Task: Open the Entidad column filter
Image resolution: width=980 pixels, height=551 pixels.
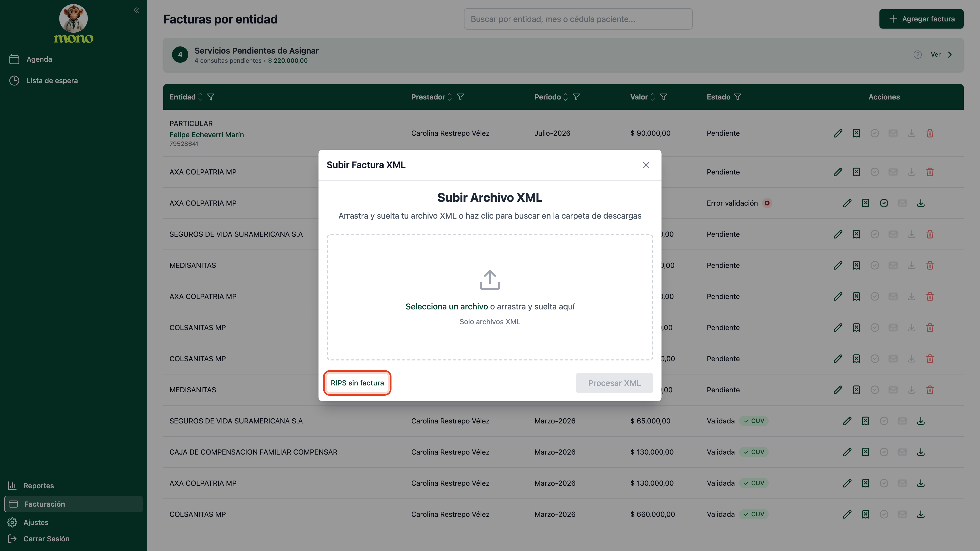Action: [211, 97]
